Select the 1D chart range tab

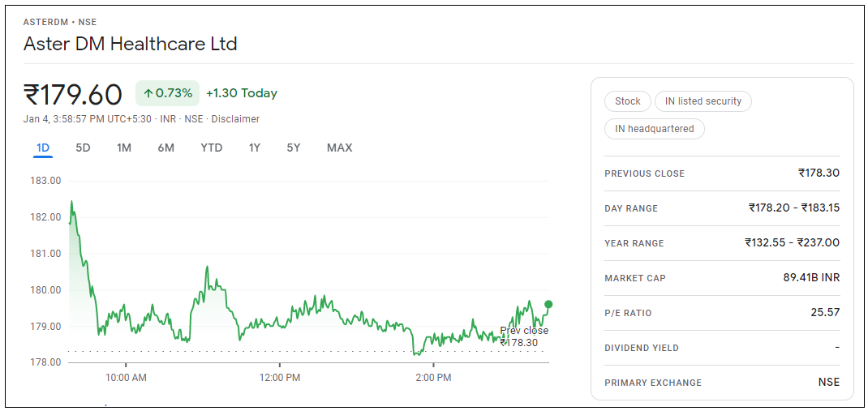click(x=43, y=148)
